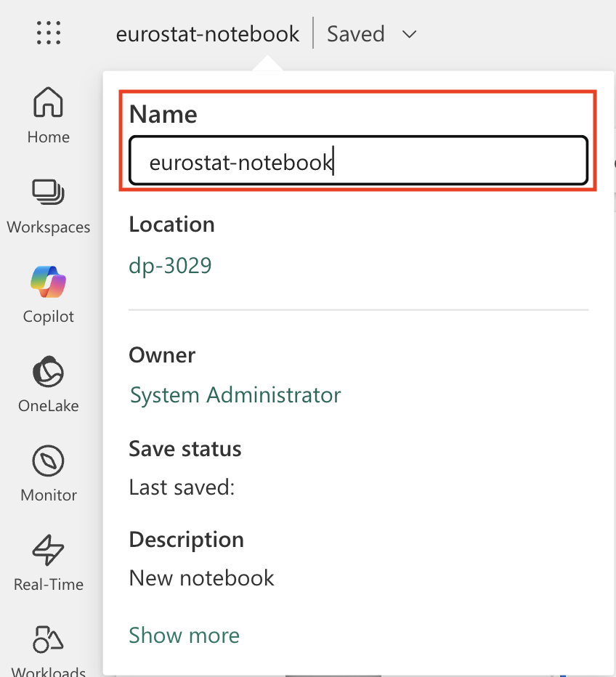Expand details with Show more
Screen dimensions: 616x677
coord(184,635)
